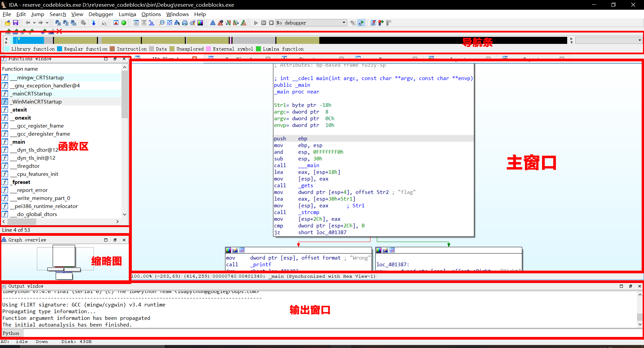644x348 pixels.
Task: Click Functions window scroll-down arrow
Action: [x=124, y=214]
